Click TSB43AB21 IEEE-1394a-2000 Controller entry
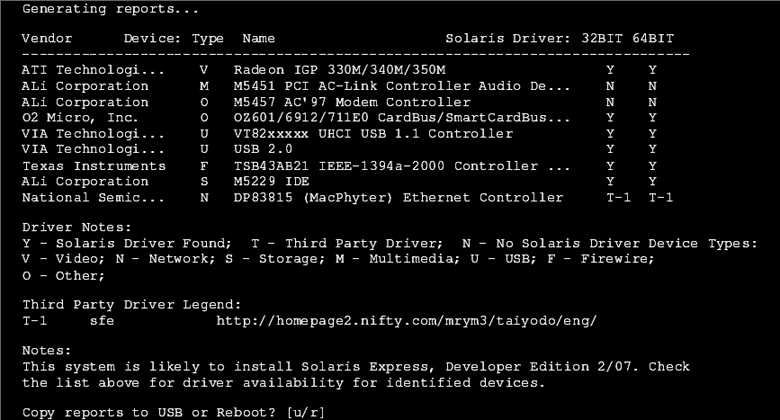This screenshot has height=420, width=780. pos(402,166)
